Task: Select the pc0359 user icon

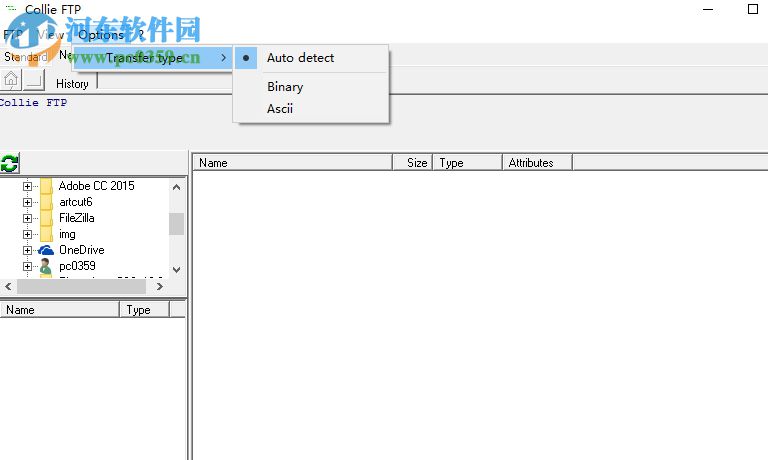Action: pyautogui.click(x=46, y=266)
